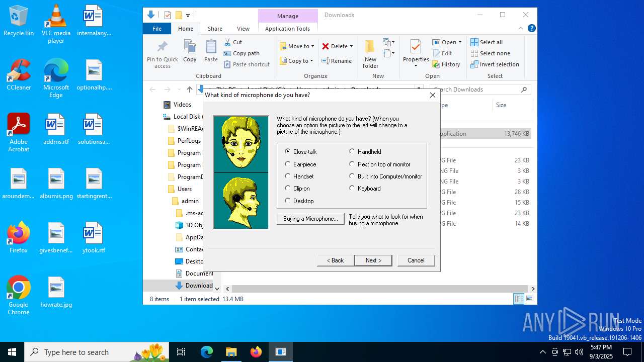Expand the Open dropdown in ribbon
This screenshot has height=362, width=644.
point(460,42)
